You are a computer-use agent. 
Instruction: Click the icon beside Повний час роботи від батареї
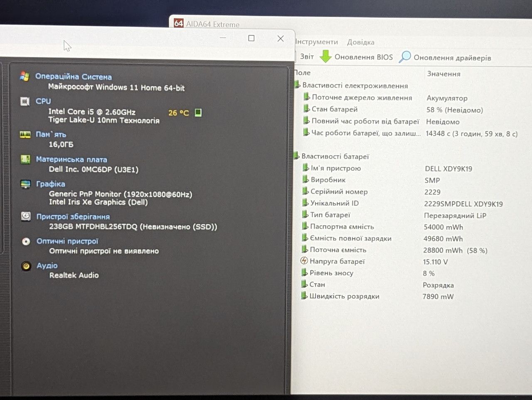tap(307, 121)
